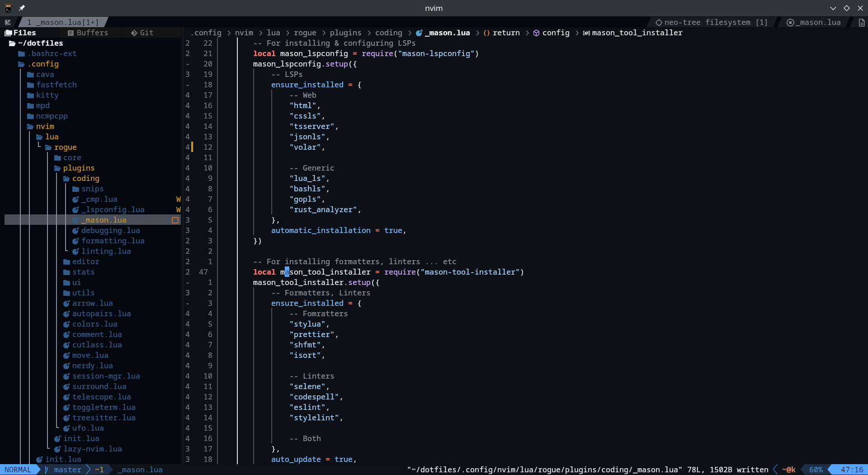This screenshot has height=475, width=868.
Task: Click the lua file icon next to debugging.lua
Action: (75, 231)
